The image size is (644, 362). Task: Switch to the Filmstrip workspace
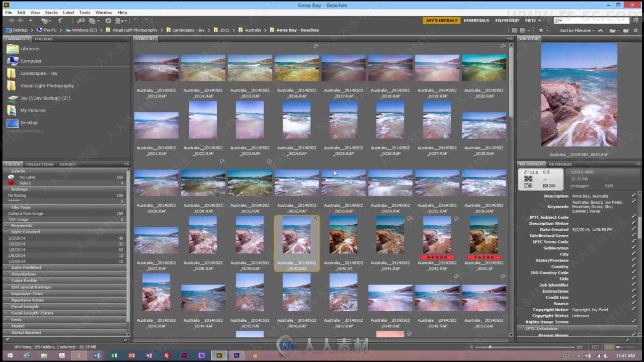(x=507, y=21)
